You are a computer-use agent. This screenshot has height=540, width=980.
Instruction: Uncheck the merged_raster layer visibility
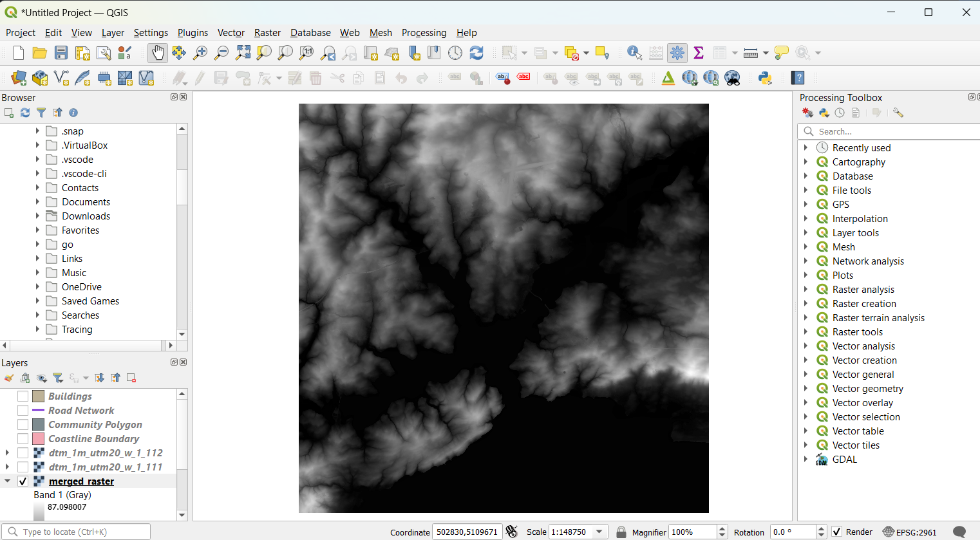coord(23,481)
